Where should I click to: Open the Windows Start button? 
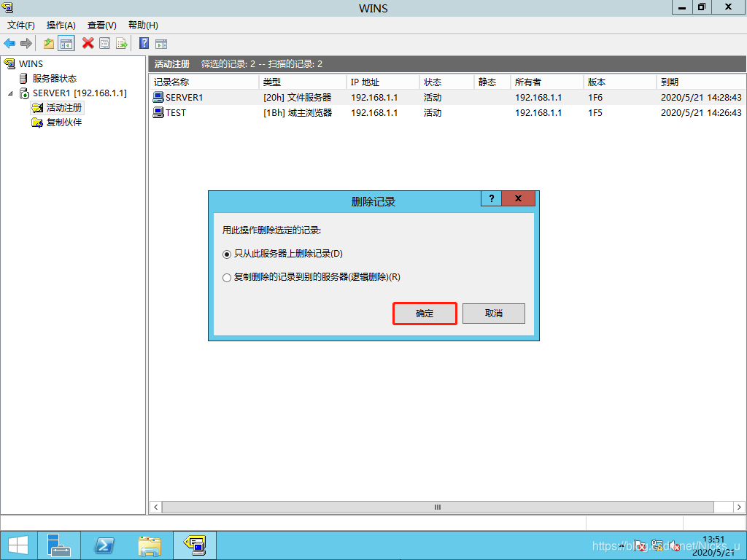tap(18, 545)
